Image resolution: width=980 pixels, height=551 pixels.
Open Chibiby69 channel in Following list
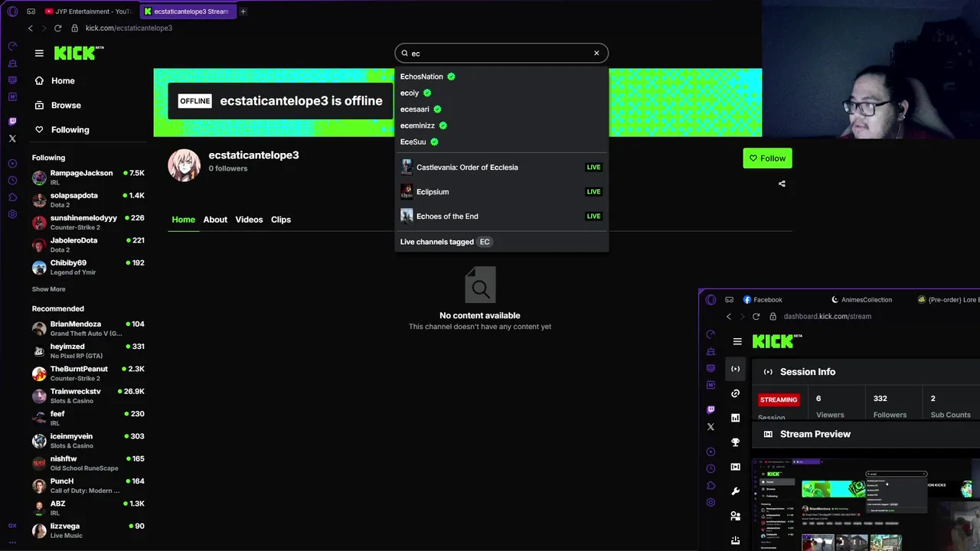[x=88, y=267]
